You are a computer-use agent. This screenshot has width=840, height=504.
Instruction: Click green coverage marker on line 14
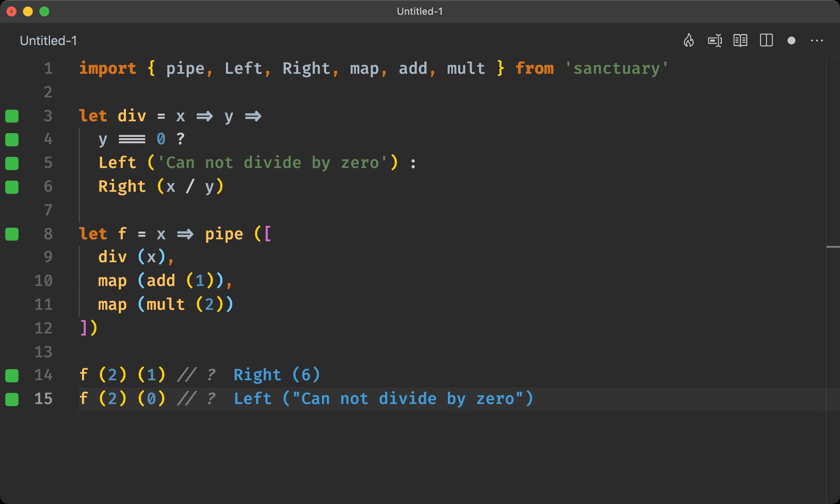pos(12,375)
